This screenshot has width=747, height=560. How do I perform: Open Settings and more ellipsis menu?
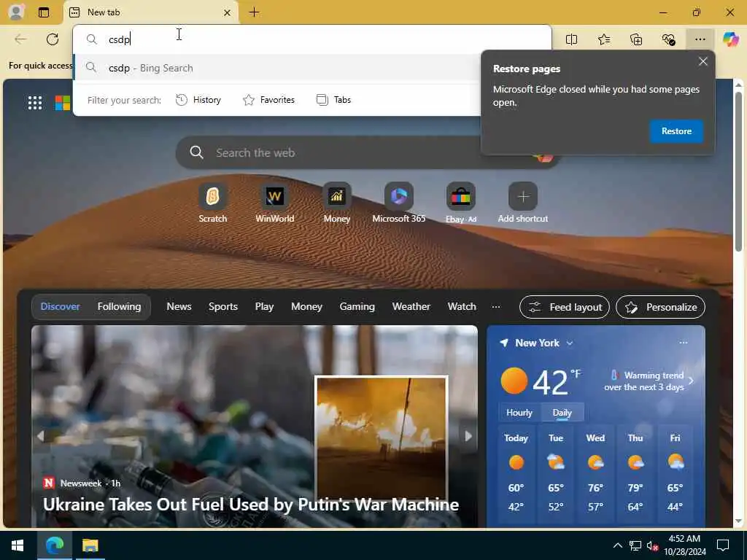coord(700,39)
